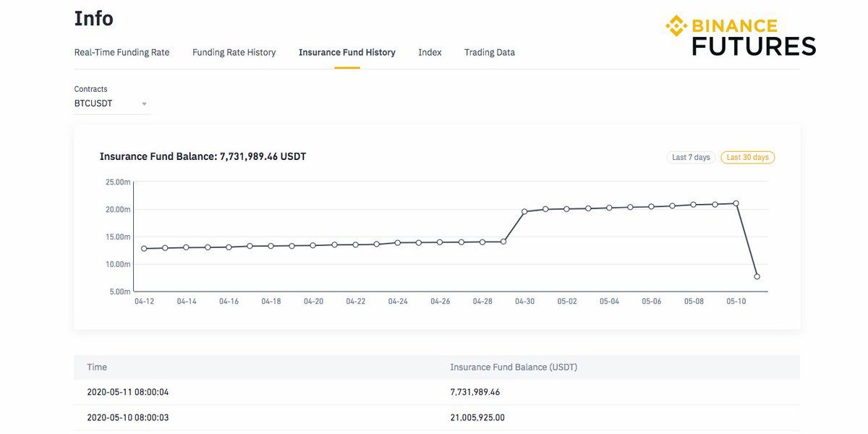Toggle the Last 7 days range
Screen dimensions: 868x434
691,157
